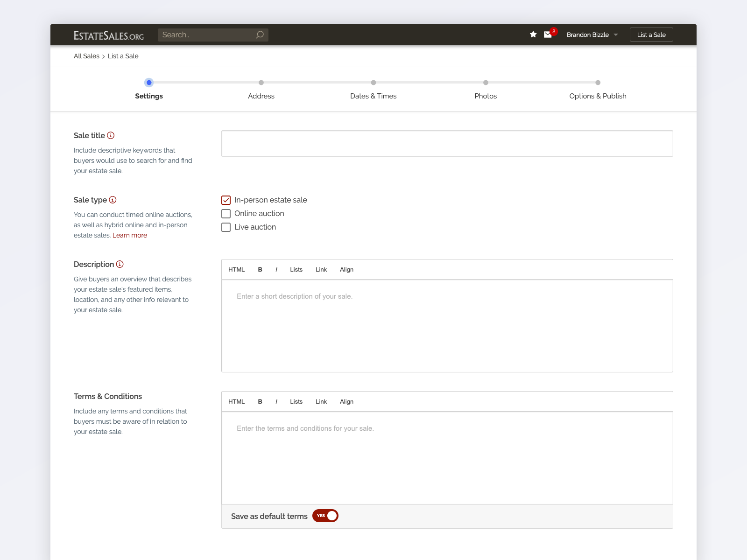Open the Sale type info icon
Image resolution: width=747 pixels, height=560 pixels.
[113, 200]
